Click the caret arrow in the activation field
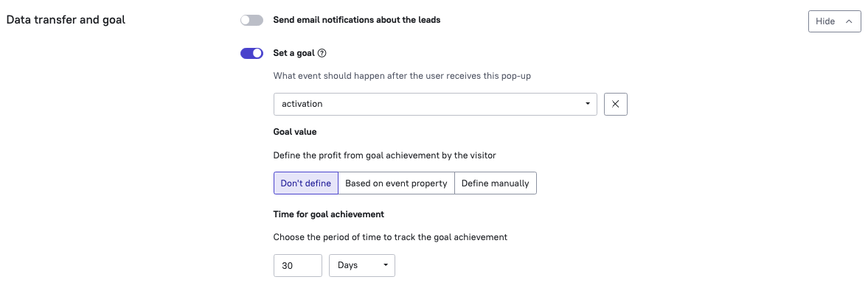The height and width of the screenshot is (302, 868). coord(587,104)
